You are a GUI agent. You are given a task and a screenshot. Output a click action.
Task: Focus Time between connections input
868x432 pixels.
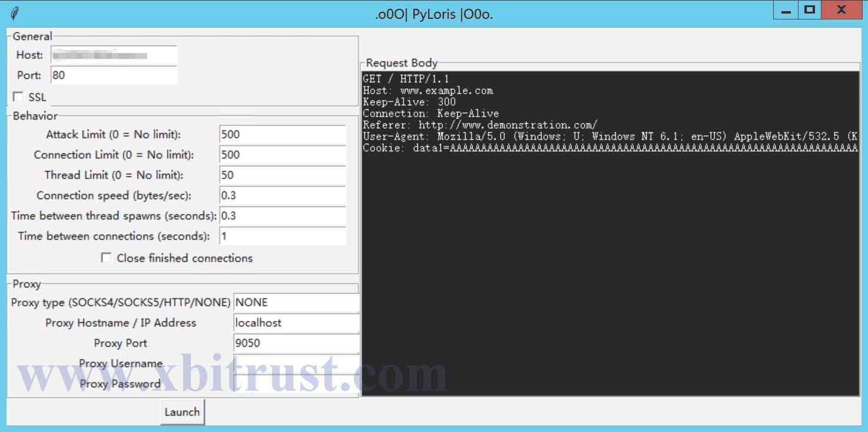282,236
